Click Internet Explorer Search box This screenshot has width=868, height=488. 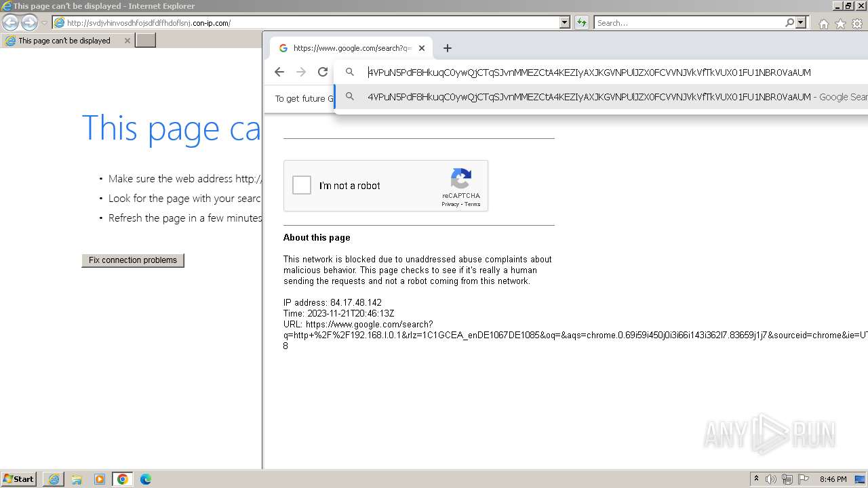pos(688,23)
